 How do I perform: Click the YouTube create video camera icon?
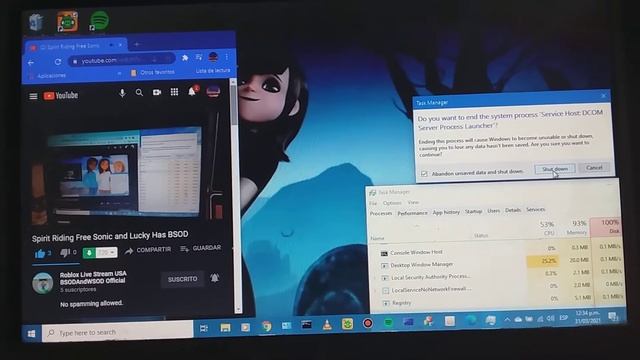coord(157,92)
